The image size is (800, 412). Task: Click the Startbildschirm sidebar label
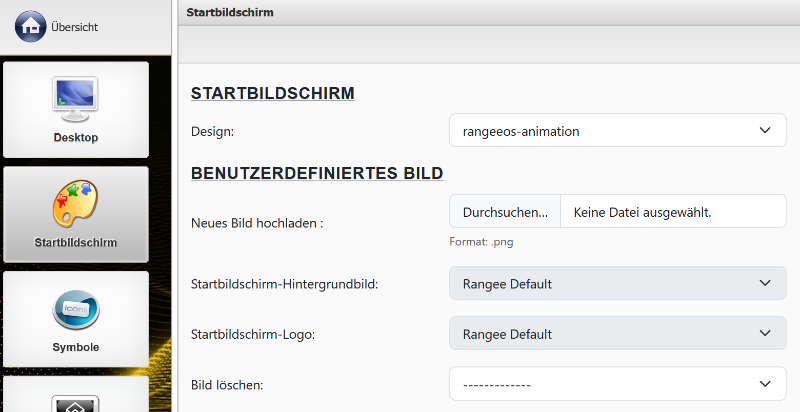point(76,243)
